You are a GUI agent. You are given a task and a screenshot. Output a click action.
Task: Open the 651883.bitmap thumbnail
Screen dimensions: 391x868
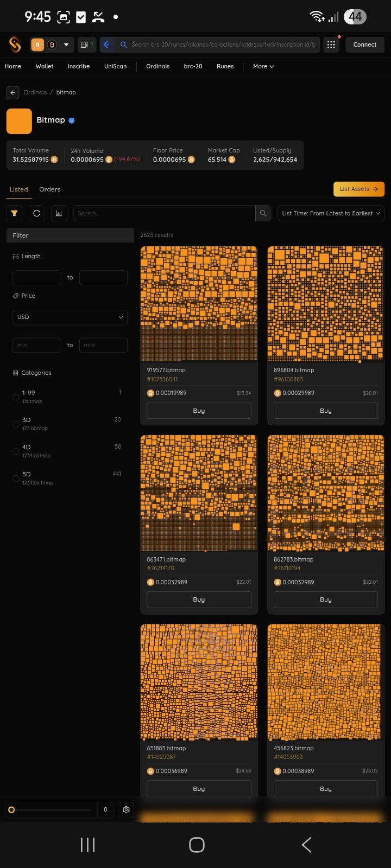coord(199,682)
